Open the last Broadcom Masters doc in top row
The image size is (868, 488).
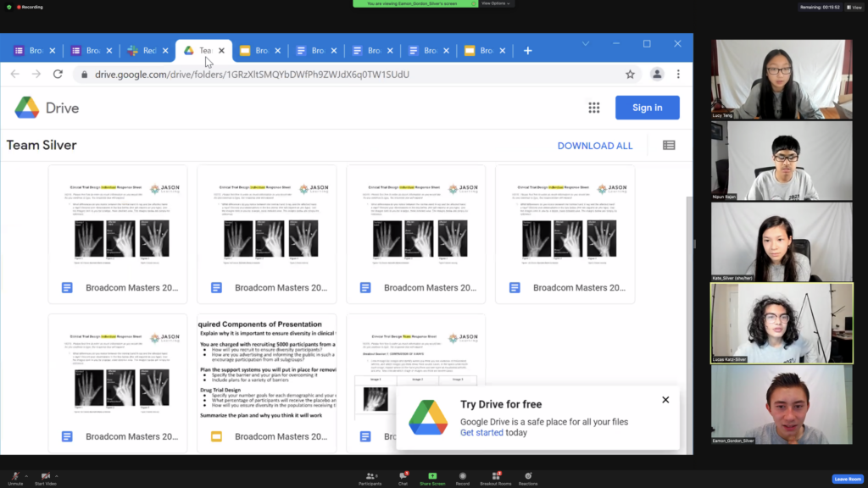[x=565, y=234]
